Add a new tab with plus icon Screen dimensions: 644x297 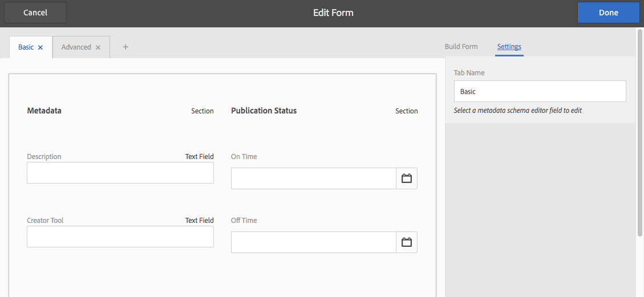pyautogui.click(x=125, y=47)
